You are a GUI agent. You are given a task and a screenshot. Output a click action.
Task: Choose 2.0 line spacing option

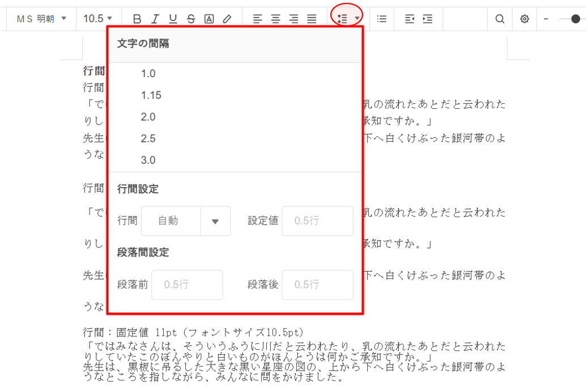(x=148, y=117)
